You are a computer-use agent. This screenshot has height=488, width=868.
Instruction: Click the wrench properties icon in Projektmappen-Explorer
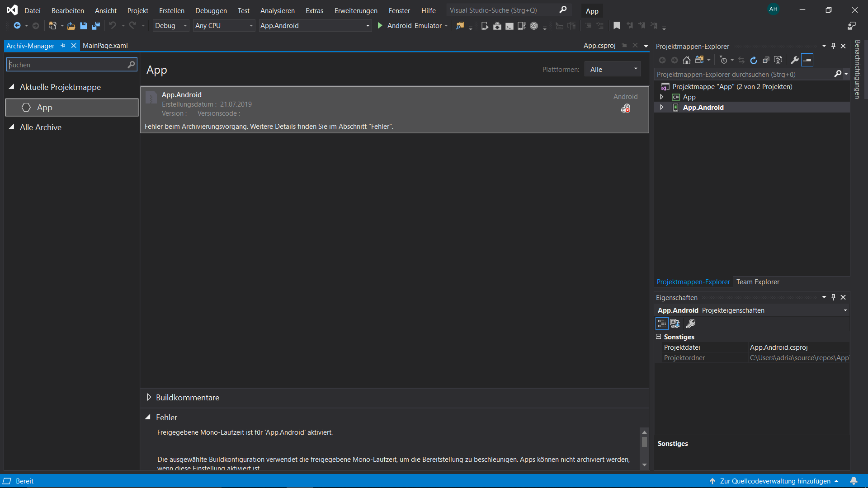[795, 60]
